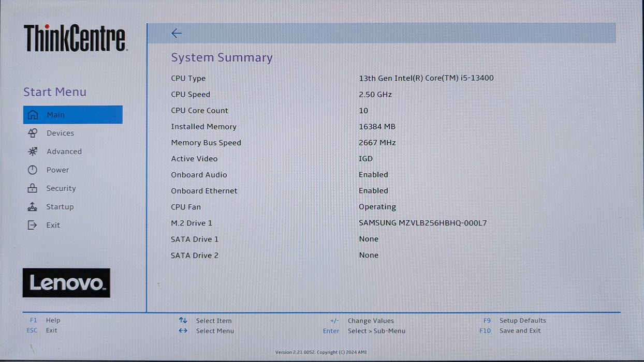The height and width of the screenshot is (362, 644).
Task: Click the Main home icon
Action: [x=33, y=115]
